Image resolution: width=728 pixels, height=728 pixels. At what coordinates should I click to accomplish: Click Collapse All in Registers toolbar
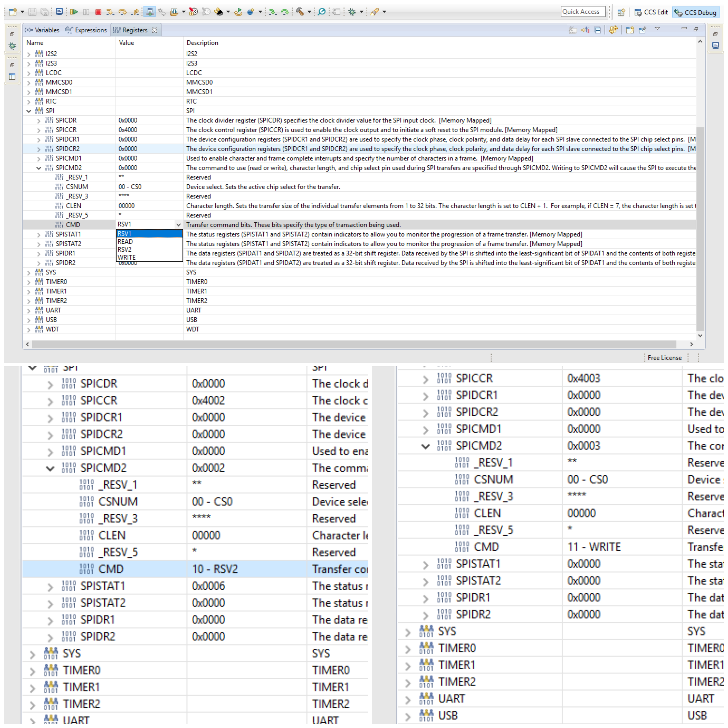[x=598, y=30]
